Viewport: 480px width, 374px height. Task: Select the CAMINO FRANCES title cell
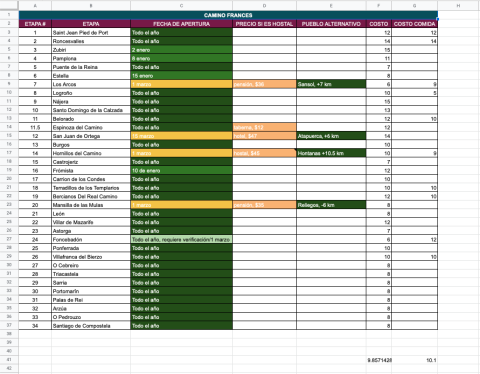click(228, 15)
